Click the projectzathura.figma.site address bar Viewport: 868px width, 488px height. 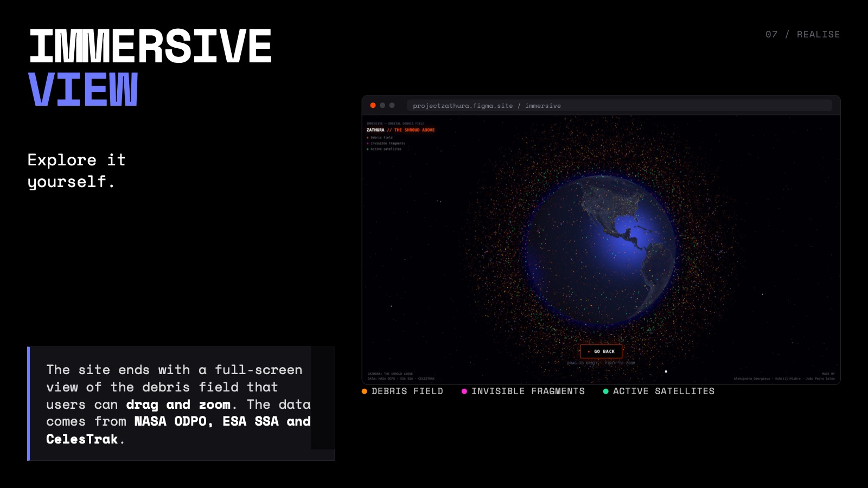[x=619, y=106]
